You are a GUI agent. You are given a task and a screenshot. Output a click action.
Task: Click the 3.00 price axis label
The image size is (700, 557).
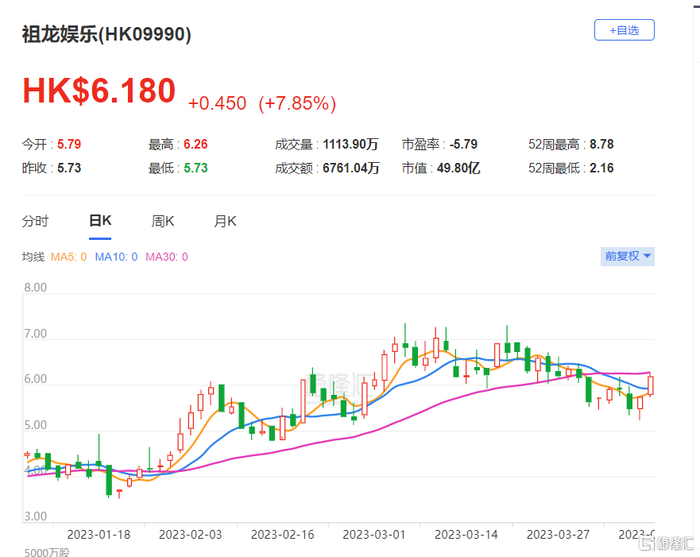(35, 516)
